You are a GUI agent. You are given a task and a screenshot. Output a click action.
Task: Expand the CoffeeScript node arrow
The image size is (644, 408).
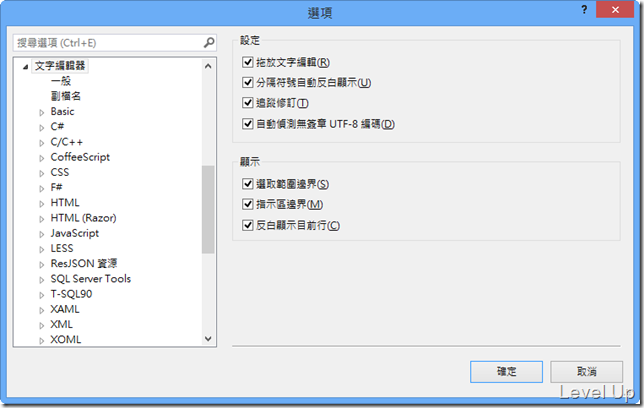click(41, 158)
